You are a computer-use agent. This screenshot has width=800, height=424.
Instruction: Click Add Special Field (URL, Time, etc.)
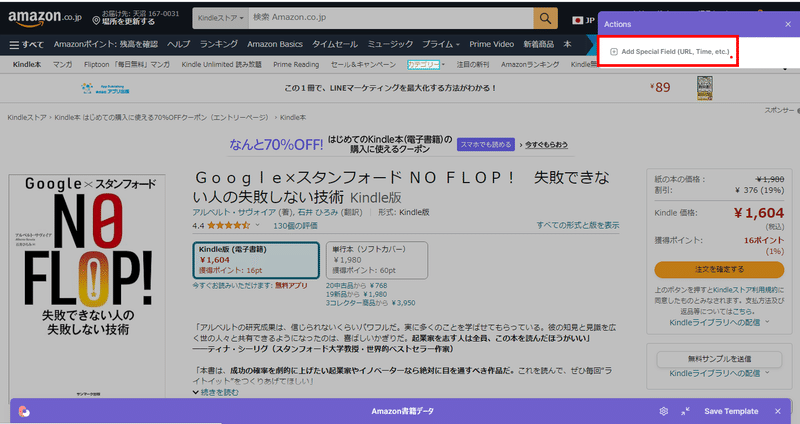point(670,52)
